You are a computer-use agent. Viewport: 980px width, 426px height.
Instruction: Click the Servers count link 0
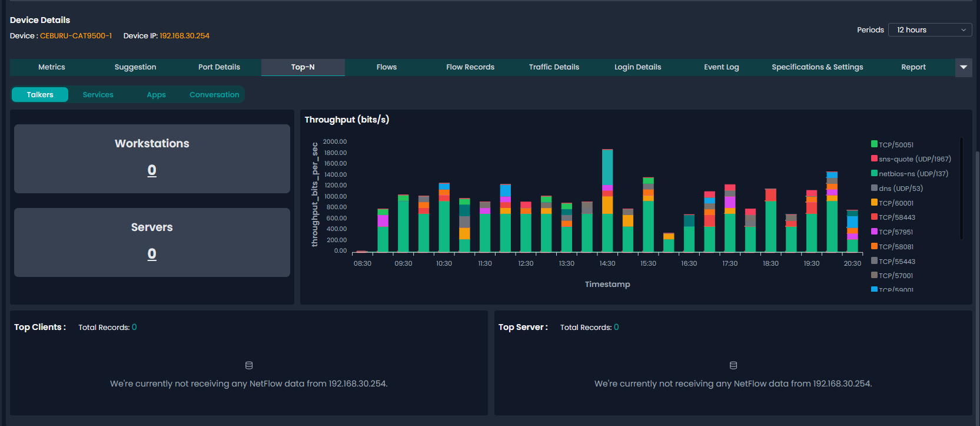coord(152,254)
